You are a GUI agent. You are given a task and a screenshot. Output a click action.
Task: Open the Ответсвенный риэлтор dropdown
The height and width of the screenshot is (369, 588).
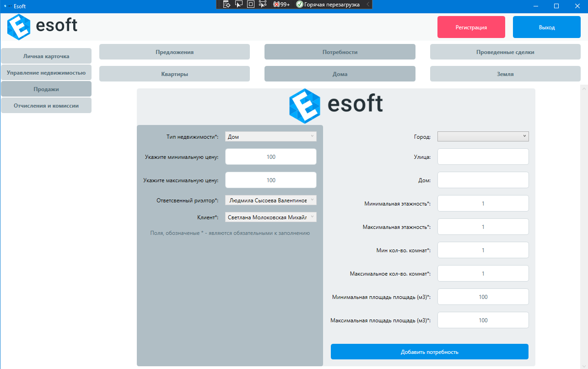pyautogui.click(x=270, y=200)
